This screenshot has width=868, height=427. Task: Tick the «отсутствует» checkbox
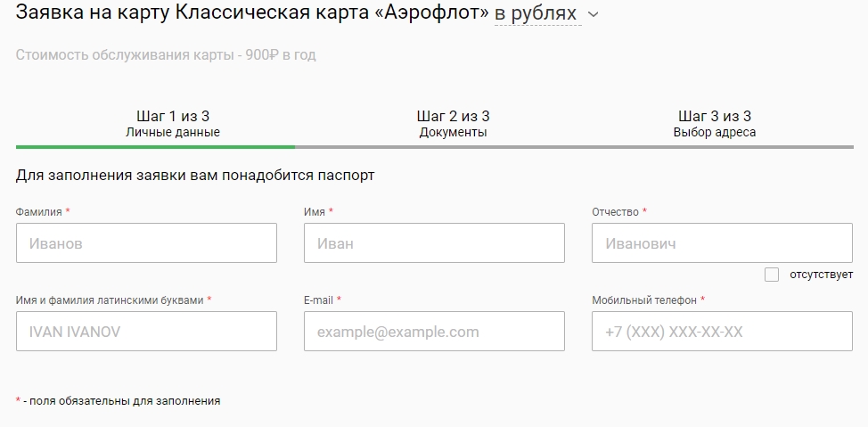[772, 275]
